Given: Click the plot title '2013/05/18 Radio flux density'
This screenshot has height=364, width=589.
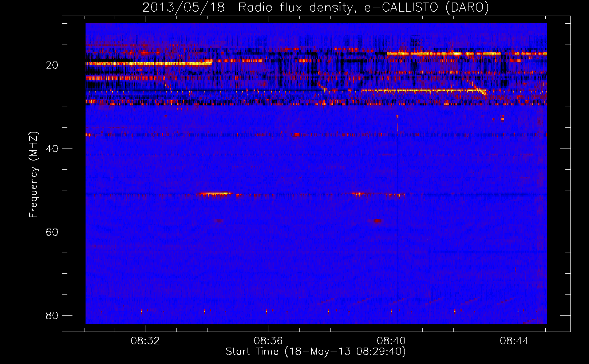Looking at the screenshot, I should pos(315,8).
